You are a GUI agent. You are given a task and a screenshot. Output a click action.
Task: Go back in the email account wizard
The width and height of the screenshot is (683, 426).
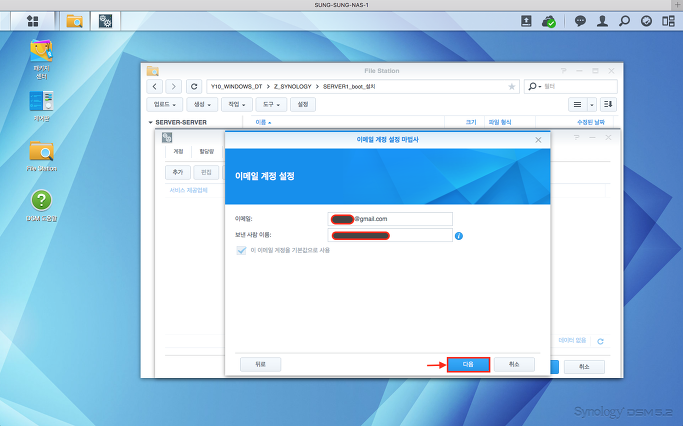(x=260, y=365)
